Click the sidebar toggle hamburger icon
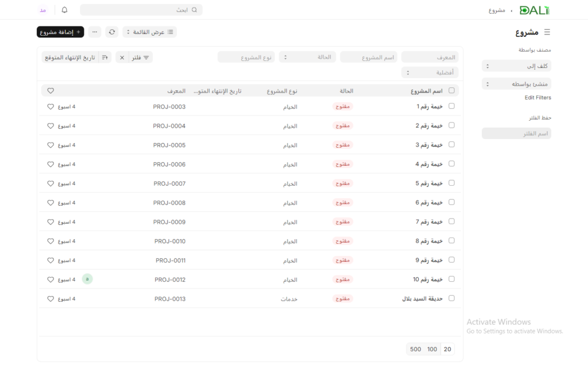 coord(547,32)
